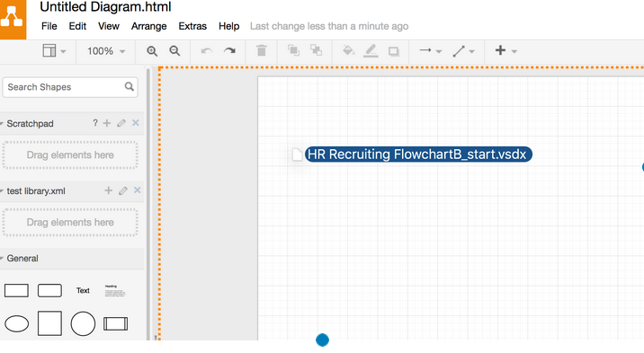The height and width of the screenshot is (353, 644).
Task: Select the Square shape
Action: (49, 323)
